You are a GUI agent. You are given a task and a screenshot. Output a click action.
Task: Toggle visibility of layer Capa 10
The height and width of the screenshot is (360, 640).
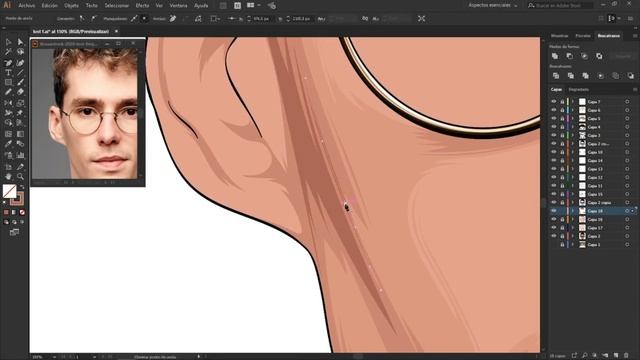(554, 152)
